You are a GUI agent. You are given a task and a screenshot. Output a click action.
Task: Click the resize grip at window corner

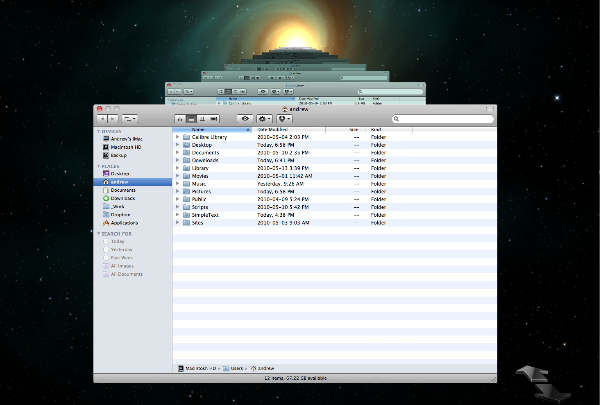point(494,379)
